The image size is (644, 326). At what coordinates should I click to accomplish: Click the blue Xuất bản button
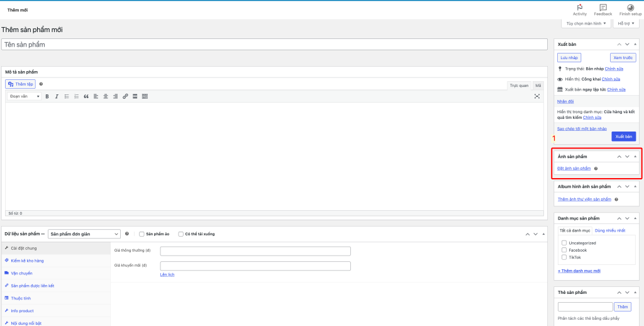tap(623, 137)
